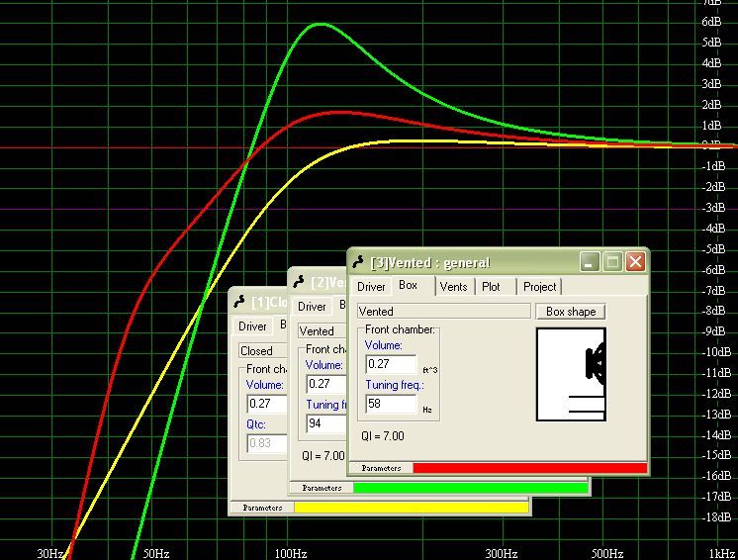The width and height of the screenshot is (738, 560).
Task: Click the Qtc field showing 0.83
Action: pos(267,443)
